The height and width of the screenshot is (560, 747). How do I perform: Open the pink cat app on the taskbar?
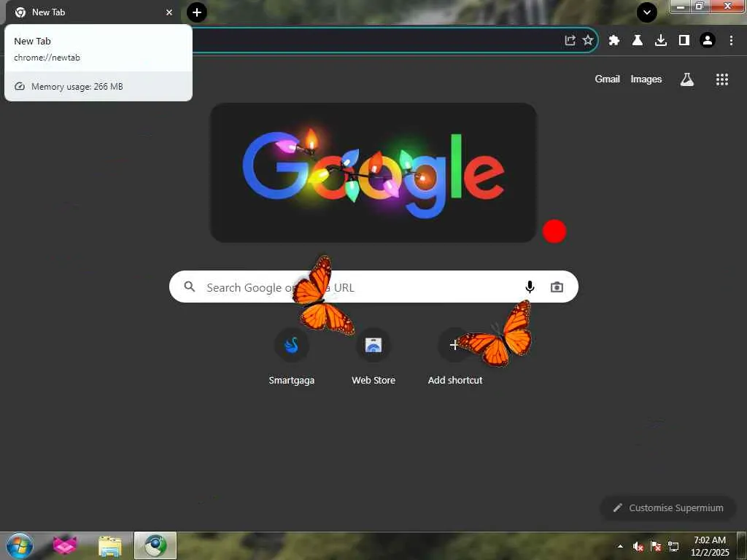65,545
